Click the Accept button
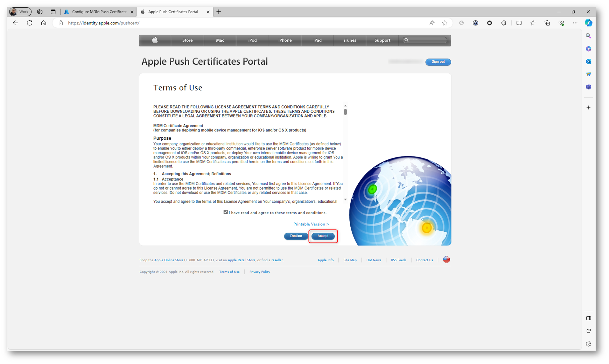The image size is (609, 364). [x=323, y=236]
